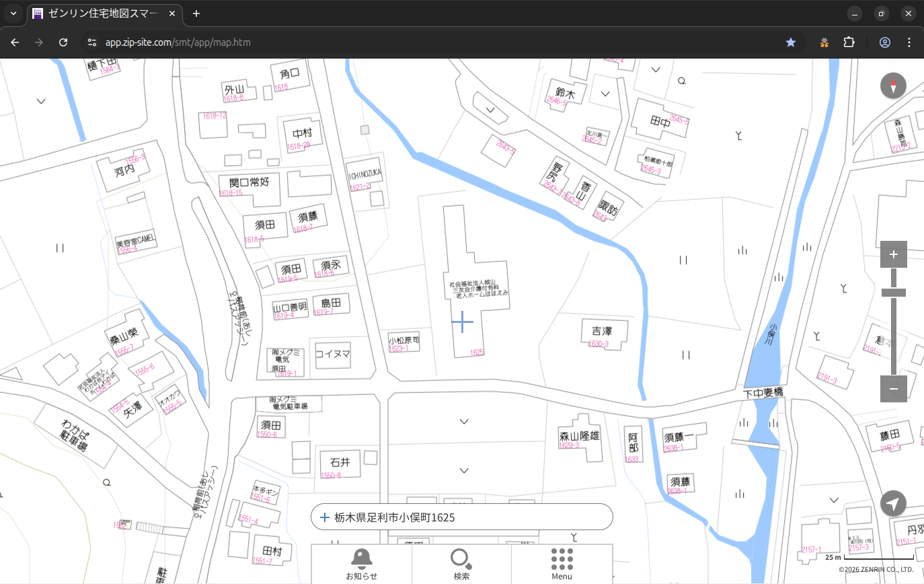
Task: Reload the map page
Action: click(x=63, y=42)
